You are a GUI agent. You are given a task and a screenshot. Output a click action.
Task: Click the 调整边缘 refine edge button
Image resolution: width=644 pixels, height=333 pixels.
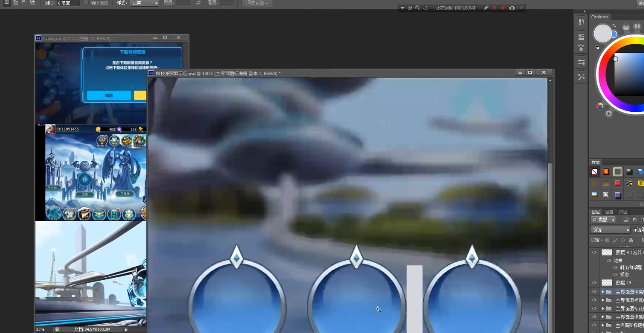coord(257,3)
